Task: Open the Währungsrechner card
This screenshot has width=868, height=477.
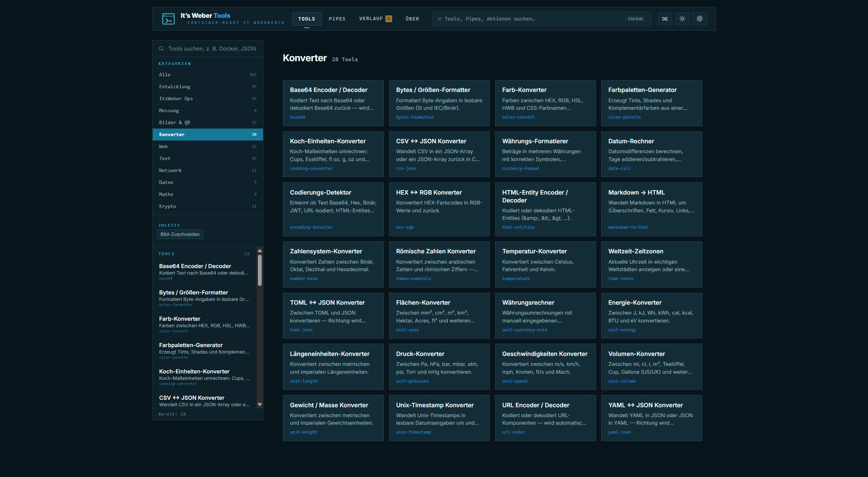Action: pos(546,316)
